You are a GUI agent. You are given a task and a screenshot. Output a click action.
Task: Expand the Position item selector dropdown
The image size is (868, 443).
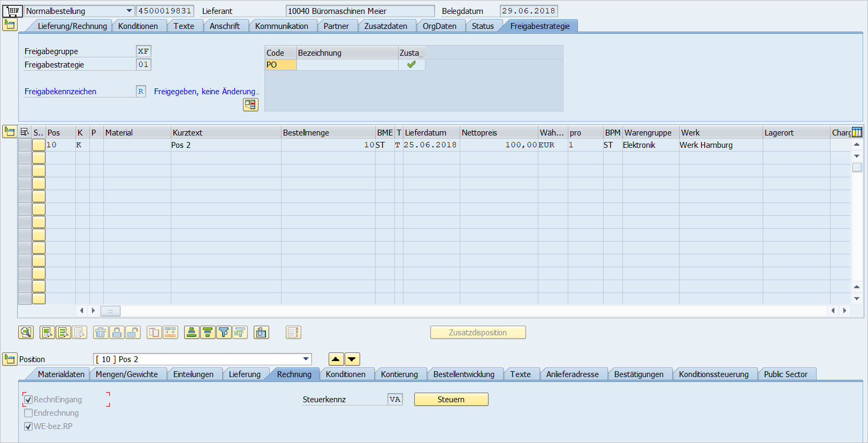[306, 359]
